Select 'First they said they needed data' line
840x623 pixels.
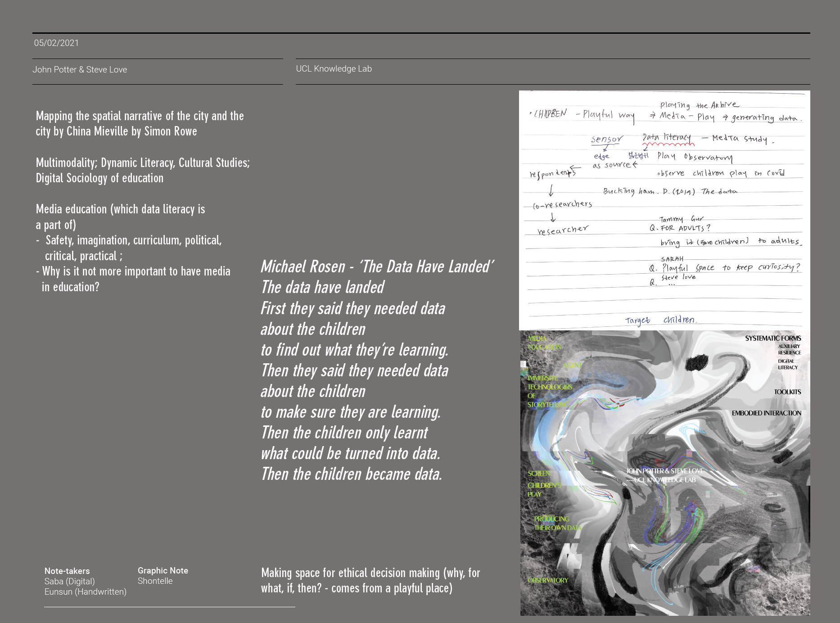click(x=353, y=308)
